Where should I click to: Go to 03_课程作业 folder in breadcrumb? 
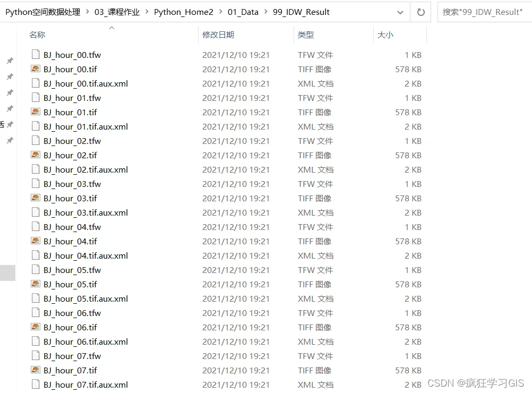(117, 12)
